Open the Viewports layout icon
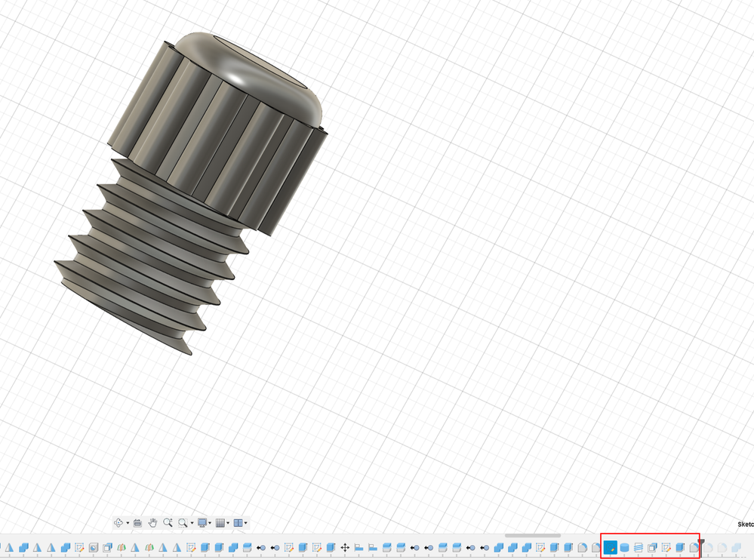The width and height of the screenshot is (754, 560). tap(238, 522)
